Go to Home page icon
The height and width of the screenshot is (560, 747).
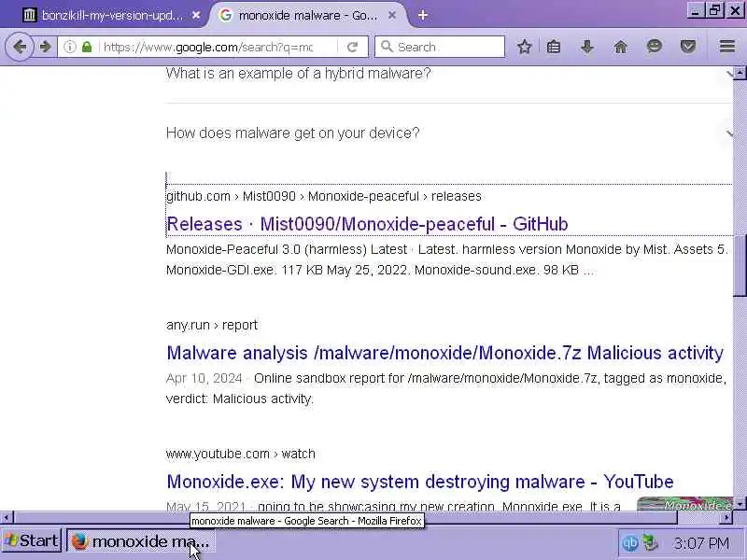621,47
